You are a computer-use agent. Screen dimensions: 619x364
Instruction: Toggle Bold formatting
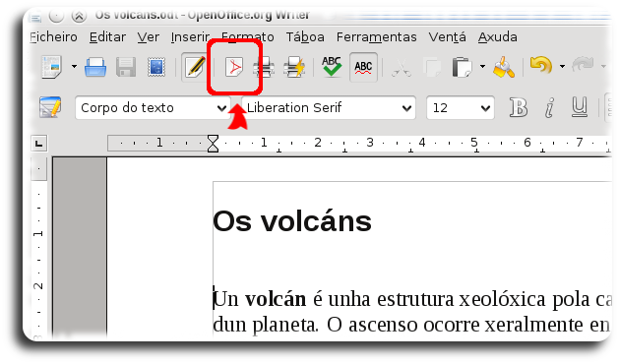tap(519, 107)
